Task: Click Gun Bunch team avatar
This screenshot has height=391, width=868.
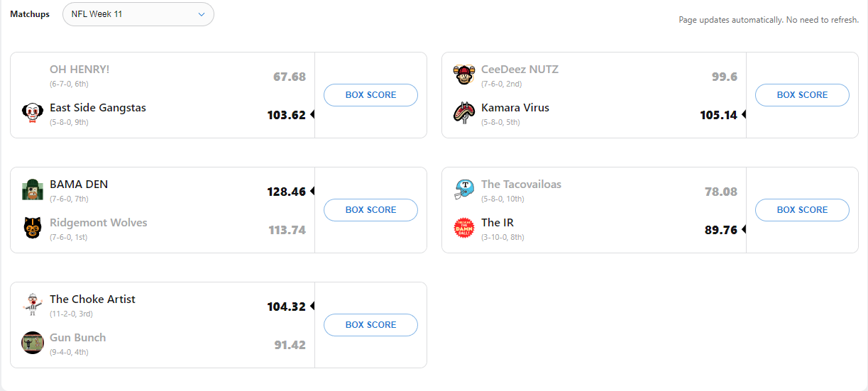Action: click(33, 343)
